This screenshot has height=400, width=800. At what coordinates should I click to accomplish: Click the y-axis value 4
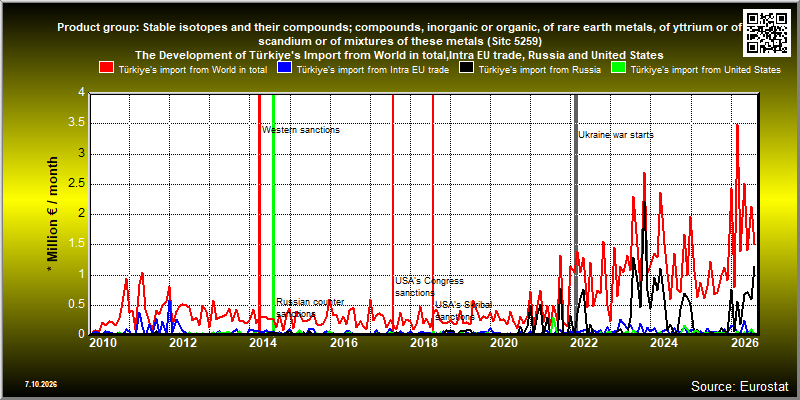click(81, 93)
